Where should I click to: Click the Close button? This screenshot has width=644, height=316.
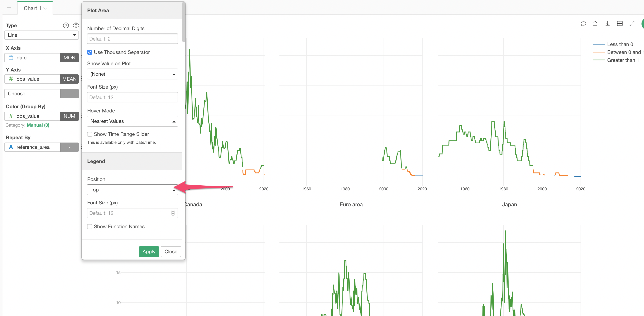(171, 251)
